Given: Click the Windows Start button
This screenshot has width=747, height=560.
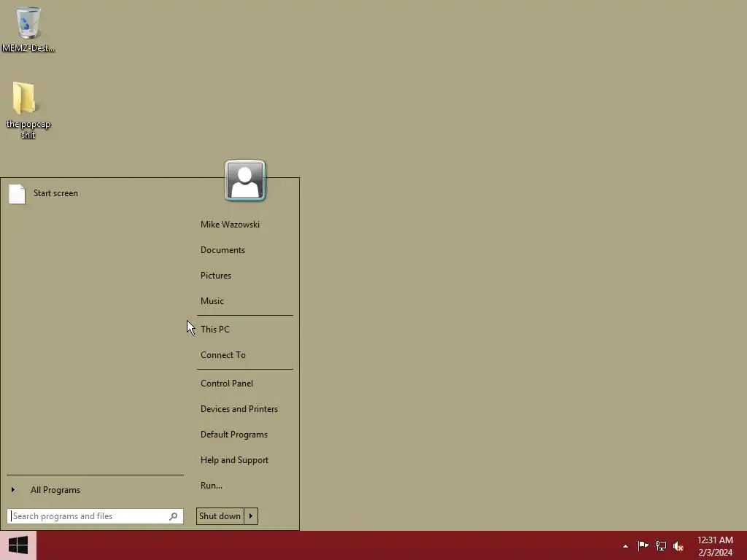Looking at the screenshot, I should click(x=18, y=545).
